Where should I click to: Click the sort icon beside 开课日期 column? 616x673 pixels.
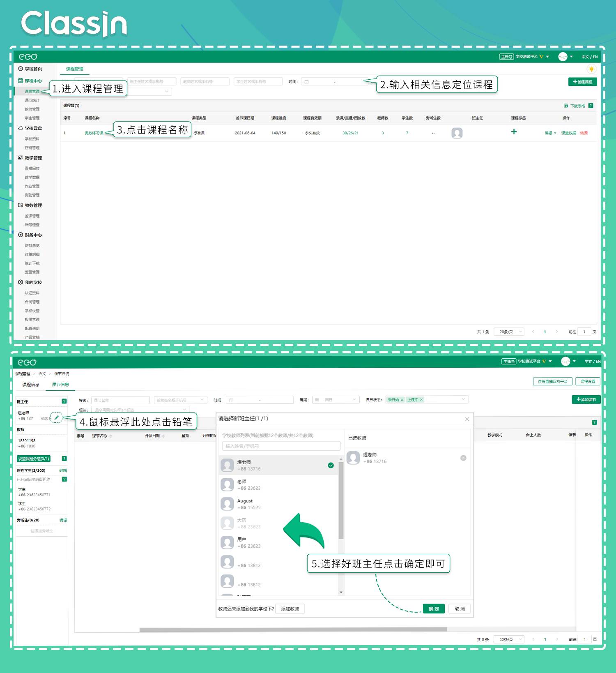coord(163,436)
